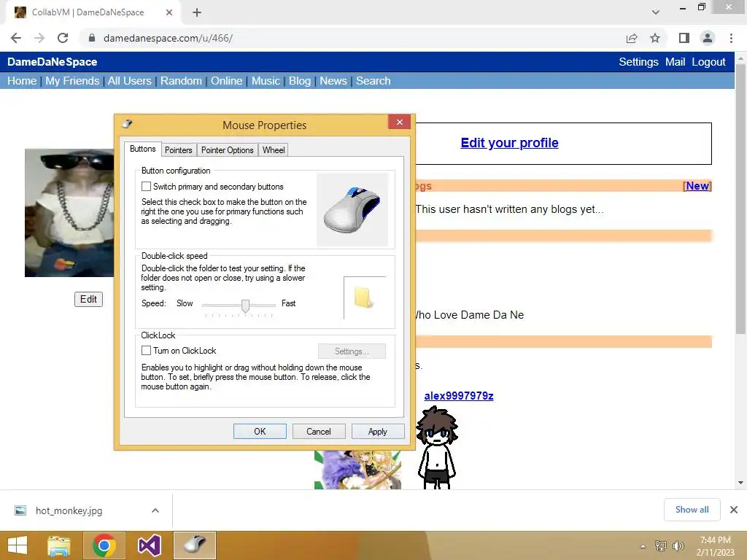
Task: Click New blog link
Action: (697, 186)
